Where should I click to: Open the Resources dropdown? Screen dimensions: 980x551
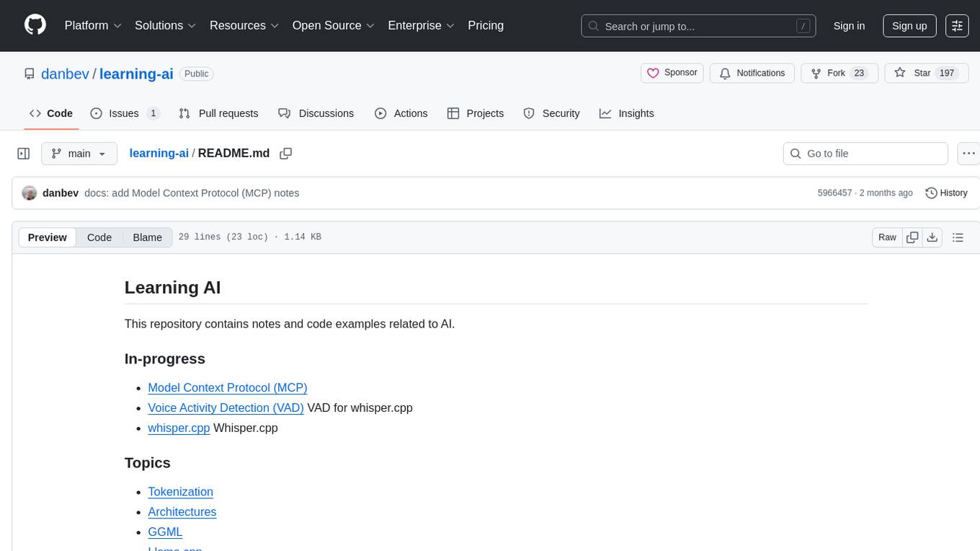click(244, 25)
